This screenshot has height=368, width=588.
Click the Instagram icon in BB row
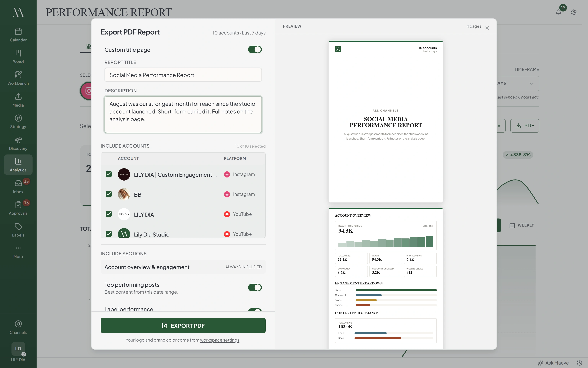click(227, 195)
